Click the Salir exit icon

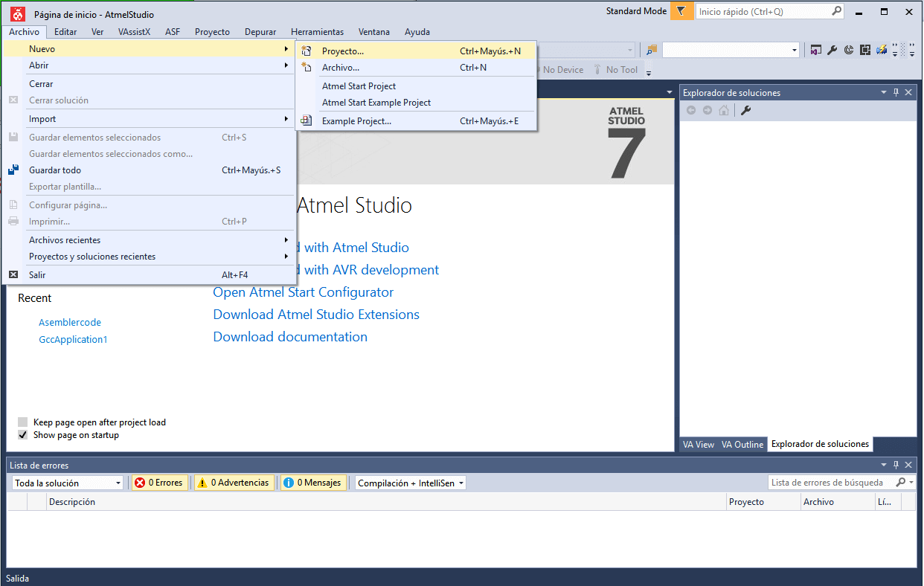13,274
